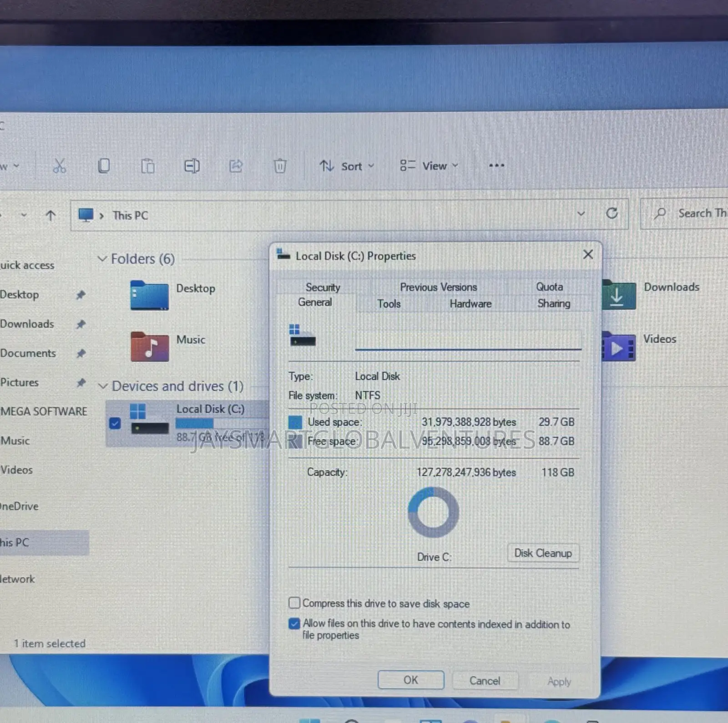728x723 pixels.
Task: Click Cancel in Properties dialog
Action: click(x=485, y=681)
